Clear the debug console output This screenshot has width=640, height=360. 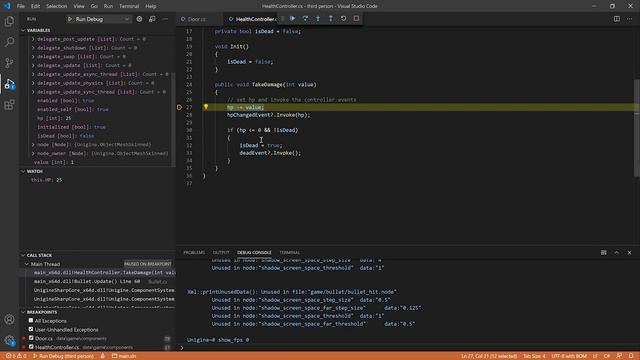point(604,253)
